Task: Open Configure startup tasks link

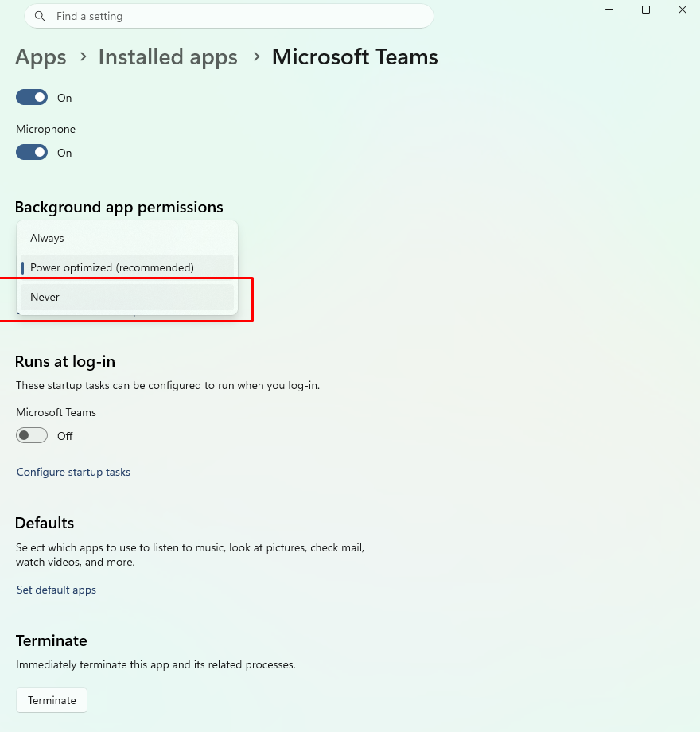Action: [x=73, y=472]
